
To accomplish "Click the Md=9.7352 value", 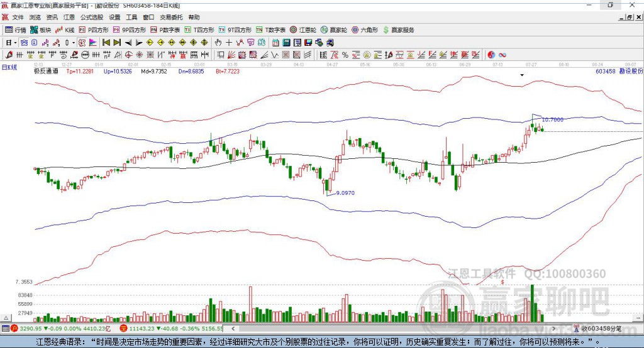I will point(154,72).
